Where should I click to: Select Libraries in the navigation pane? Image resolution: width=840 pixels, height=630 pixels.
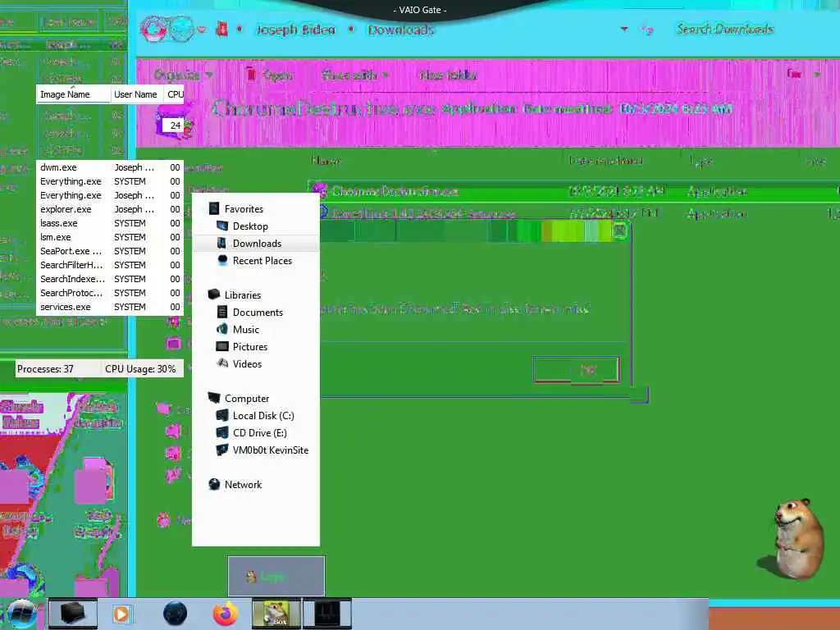coord(242,295)
